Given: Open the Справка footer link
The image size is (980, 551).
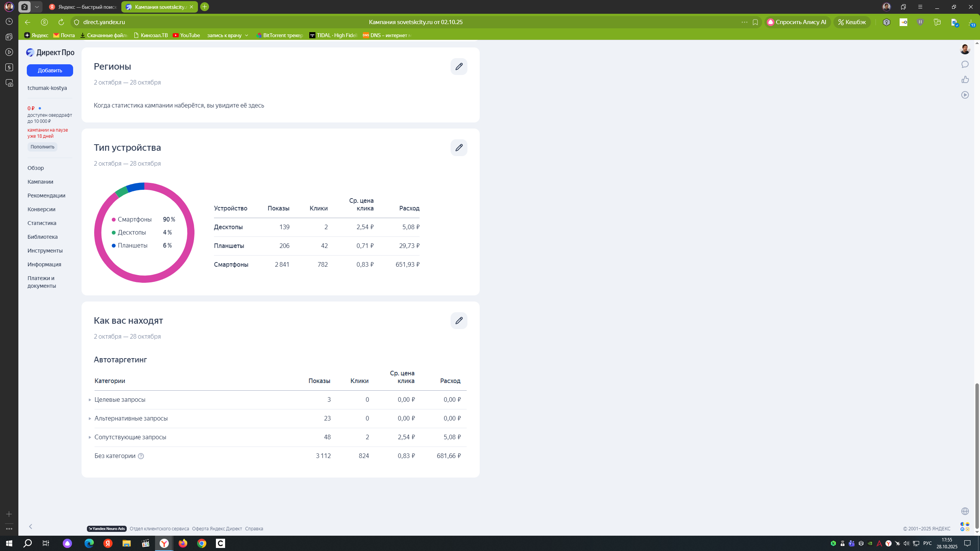Looking at the screenshot, I should [x=254, y=529].
